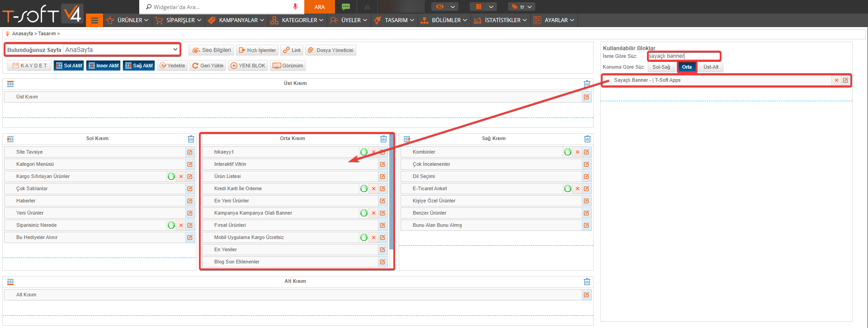Click the Geri Yükle button
868x328 pixels.
click(x=208, y=66)
